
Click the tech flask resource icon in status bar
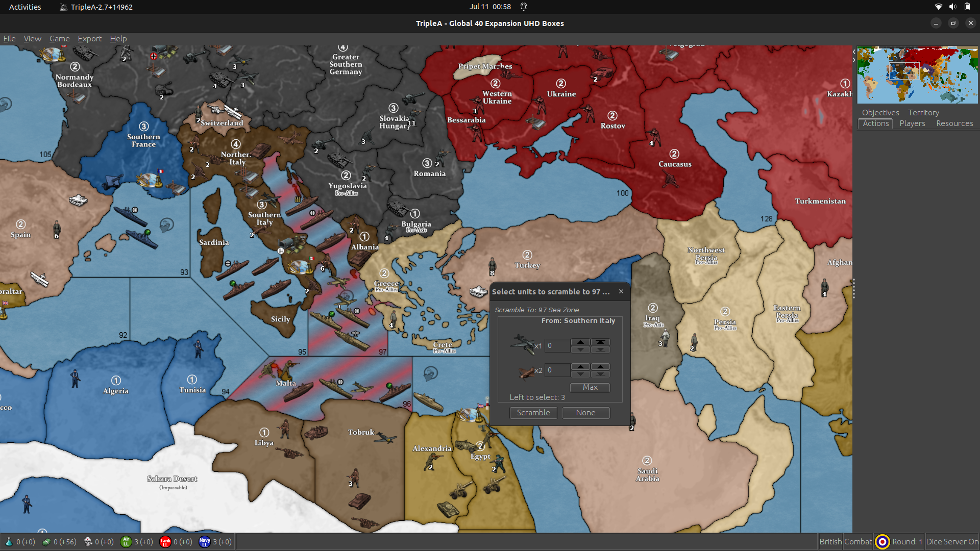pyautogui.click(x=9, y=541)
